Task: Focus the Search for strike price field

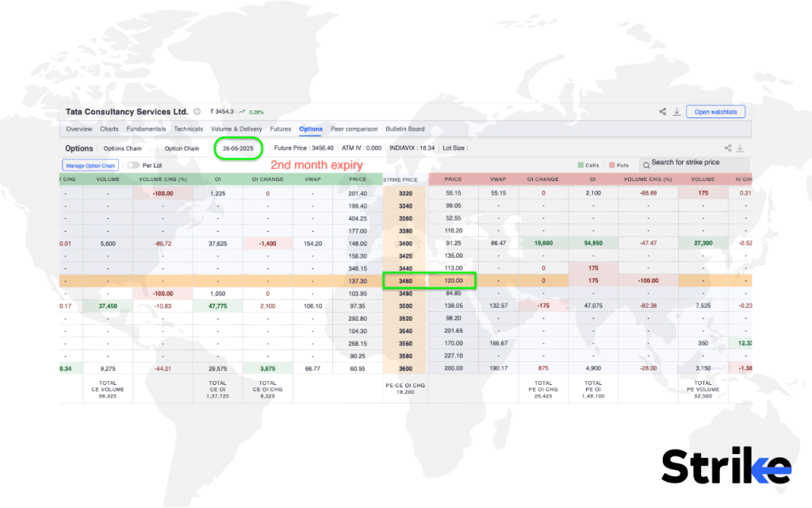Action: [x=695, y=164]
